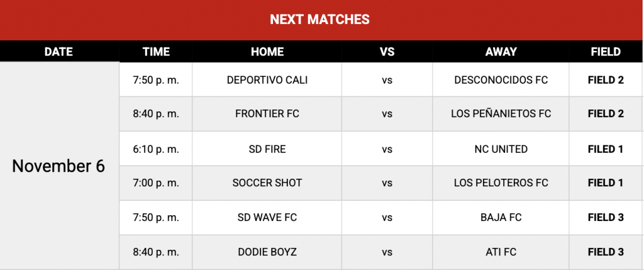Select LOS PELOTEROS FC away team
The width and height of the screenshot is (644, 270).
(x=501, y=183)
